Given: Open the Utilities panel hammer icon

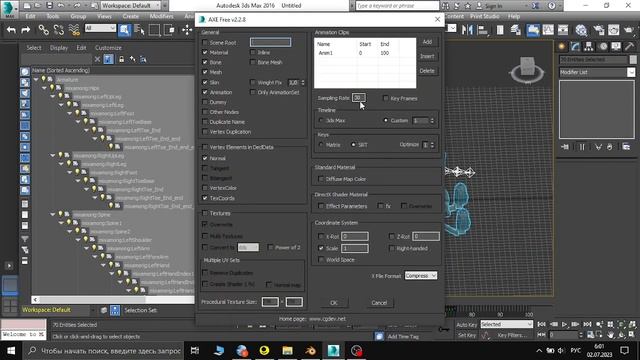Looking at the screenshot, I should pos(630,47).
